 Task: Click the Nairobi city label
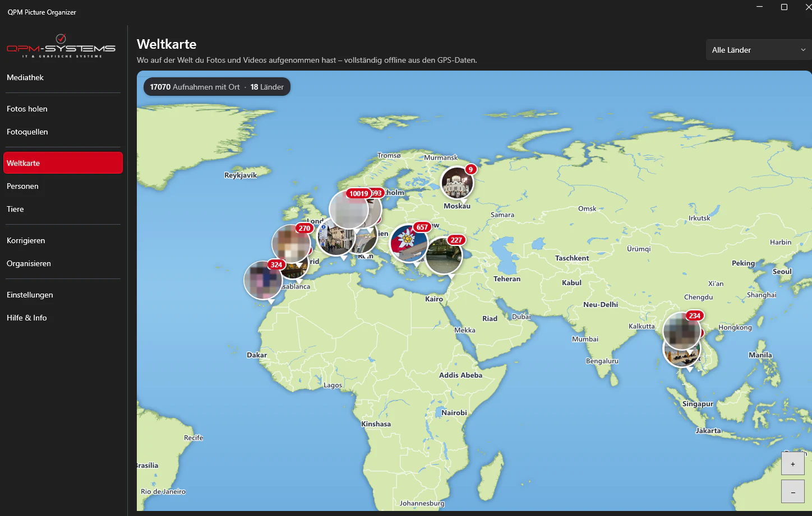point(454,412)
